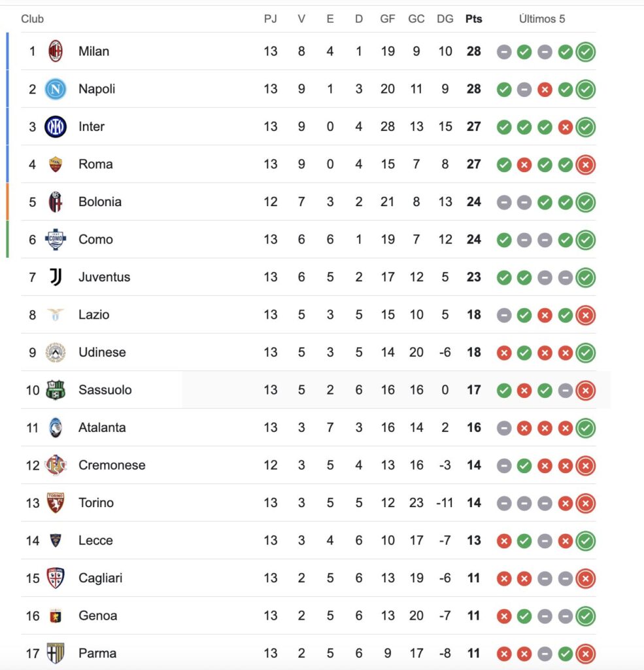Click the Inter club logo
The width and height of the screenshot is (644, 670).
(x=56, y=126)
